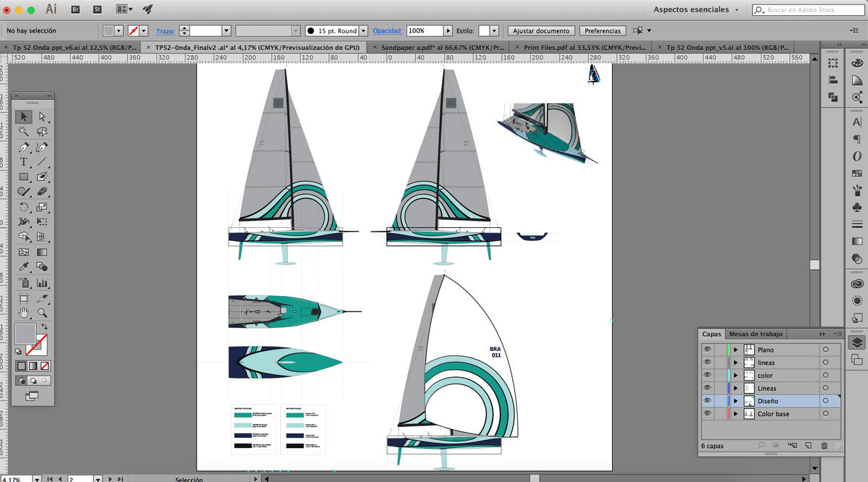Select the Hand tool for panning
Viewport: 868px width, 482px height.
click(24, 313)
